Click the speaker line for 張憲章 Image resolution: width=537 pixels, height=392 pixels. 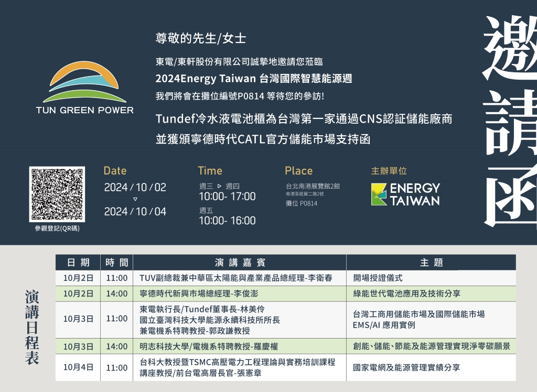coord(200,373)
